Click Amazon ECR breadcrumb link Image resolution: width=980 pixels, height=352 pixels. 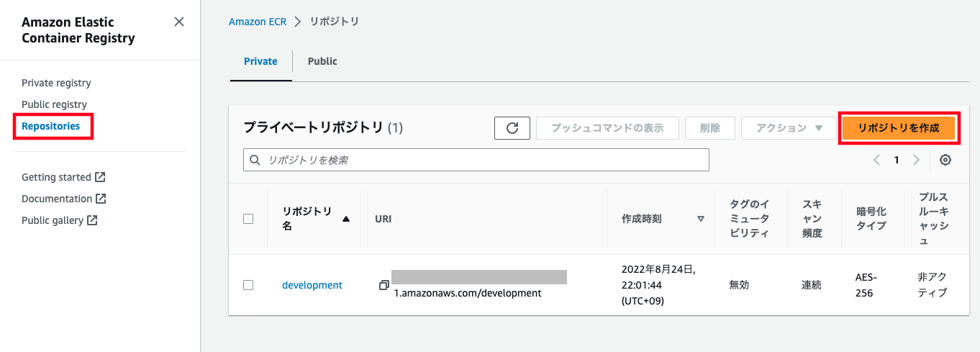[258, 22]
